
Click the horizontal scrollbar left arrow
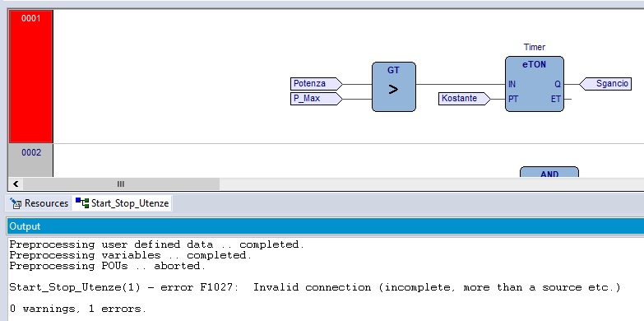click(16, 184)
